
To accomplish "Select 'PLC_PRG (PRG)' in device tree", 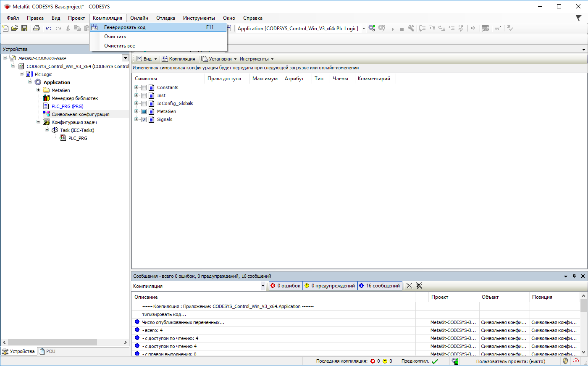I will coord(67,106).
